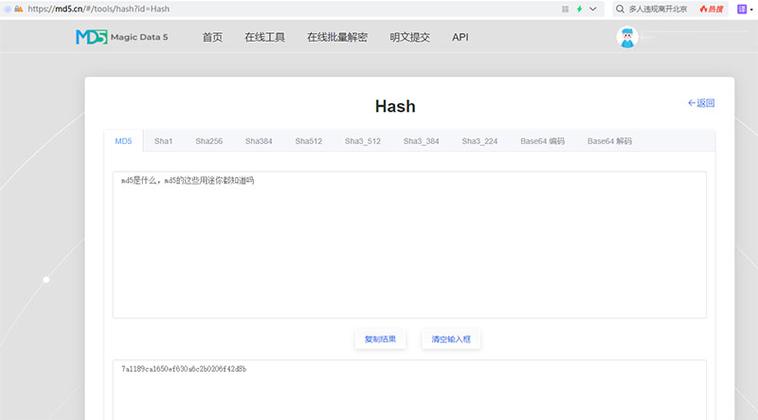Click the hash value 7a1189ca1650ef630a6c2b0206f42d8b
This screenshot has height=420, width=758.
click(x=184, y=369)
